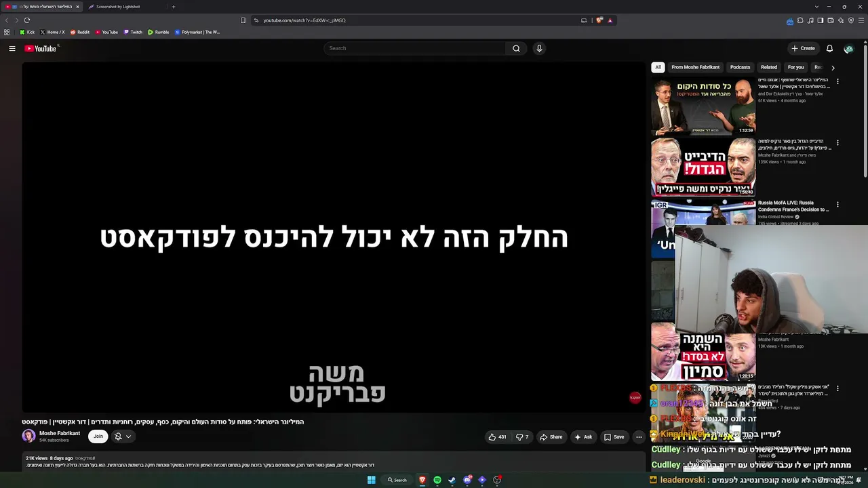Image resolution: width=868 pixels, height=488 pixels.
Task: Switch to the Screenshot by Lightshot tab
Action: 118,7
